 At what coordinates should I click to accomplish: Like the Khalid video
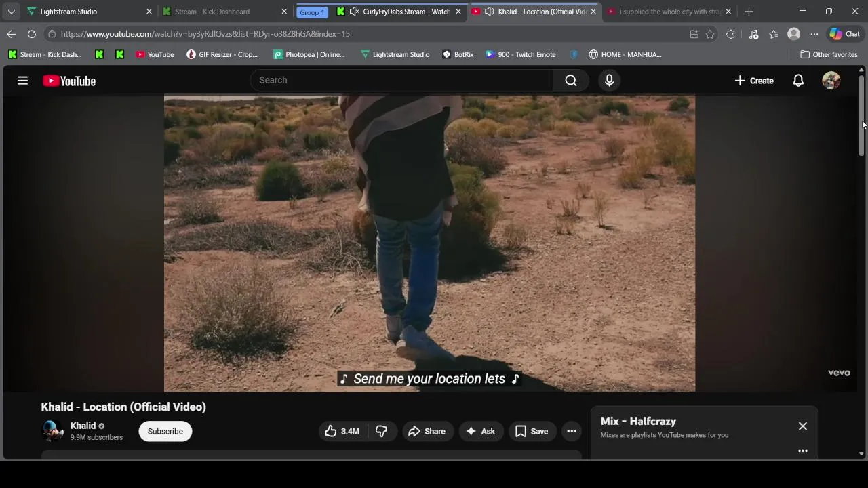pos(342,431)
